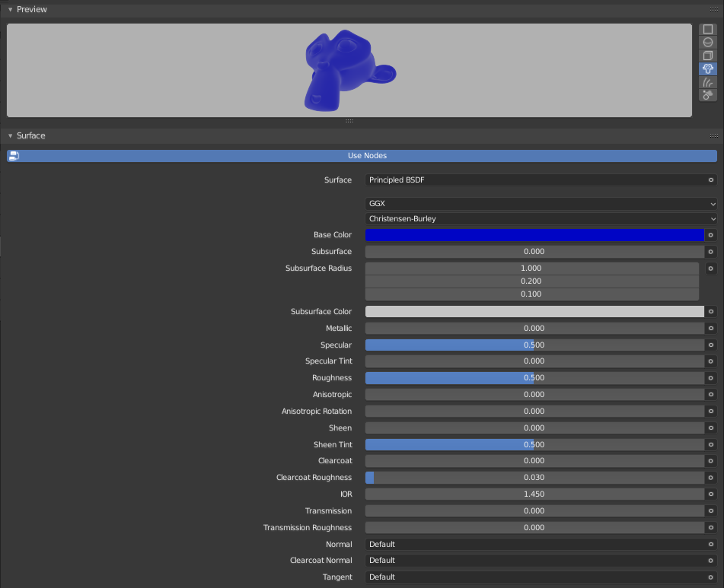Collapse the Preview panel
This screenshot has height=588, width=724.
point(10,9)
